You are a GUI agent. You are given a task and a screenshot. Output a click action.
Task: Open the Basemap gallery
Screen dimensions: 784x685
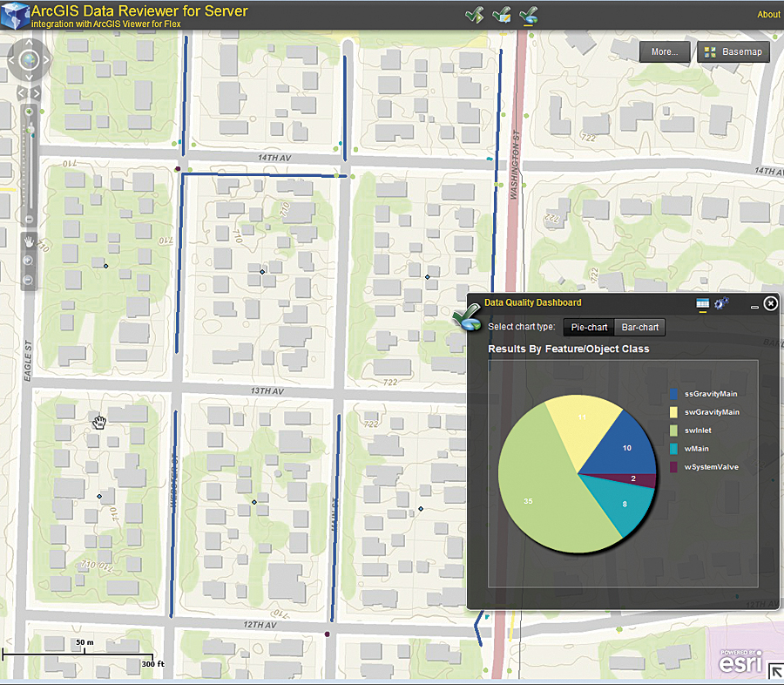coord(733,51)
